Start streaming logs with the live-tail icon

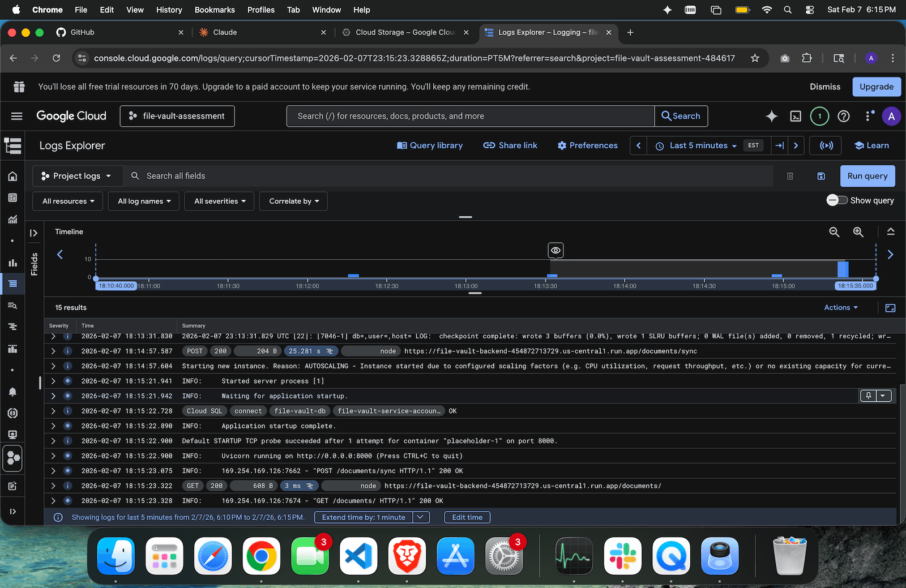(826, 145)
